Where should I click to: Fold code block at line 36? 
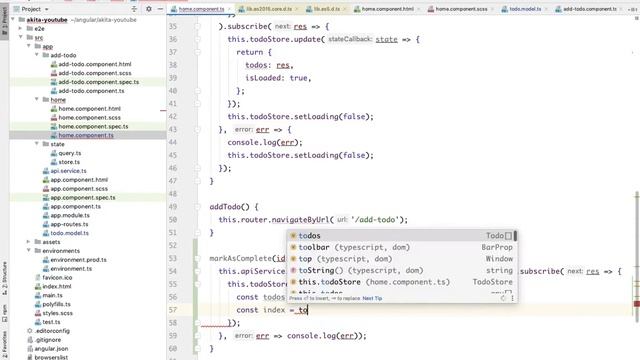click(198, 39)
